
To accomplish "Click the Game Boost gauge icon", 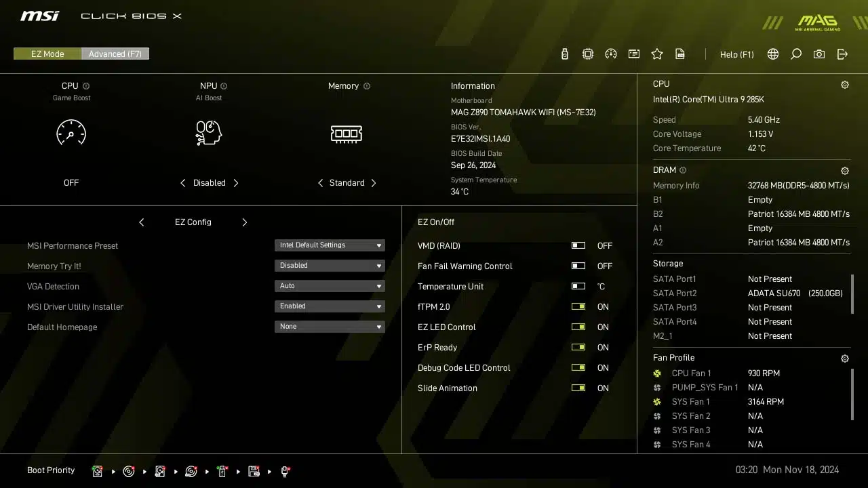I will point(71,133).
